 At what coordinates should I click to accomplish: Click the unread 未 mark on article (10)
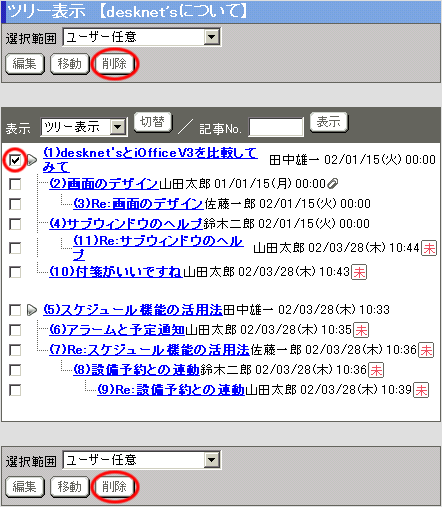[359, 272]
